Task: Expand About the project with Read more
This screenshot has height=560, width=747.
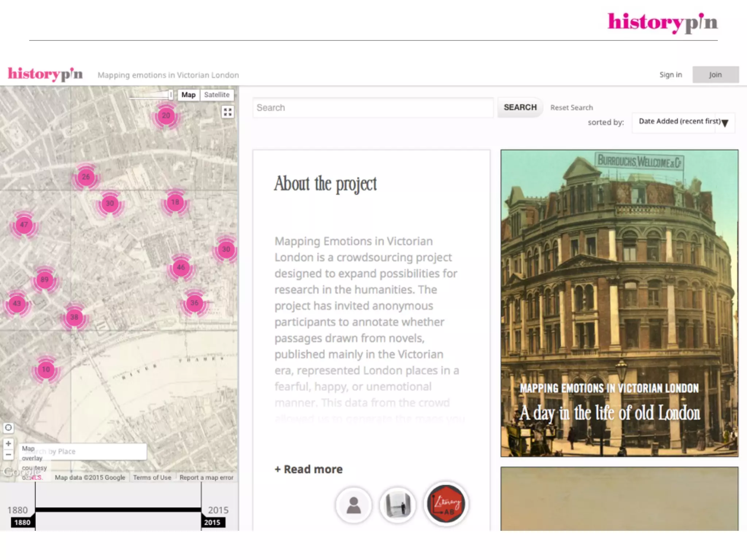Action: pos(309,469)
